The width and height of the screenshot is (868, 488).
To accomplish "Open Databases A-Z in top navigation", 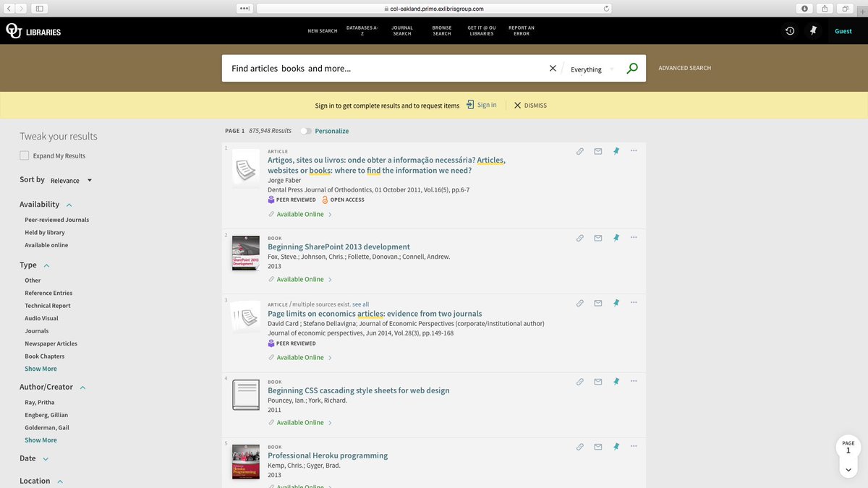I will 362,30.
